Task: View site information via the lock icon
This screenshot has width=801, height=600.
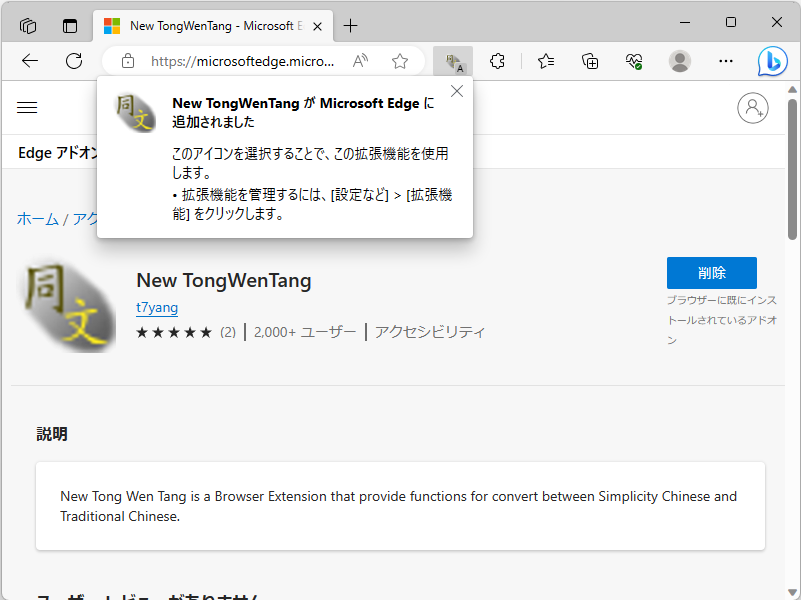Action: click(x=127, y=60)
